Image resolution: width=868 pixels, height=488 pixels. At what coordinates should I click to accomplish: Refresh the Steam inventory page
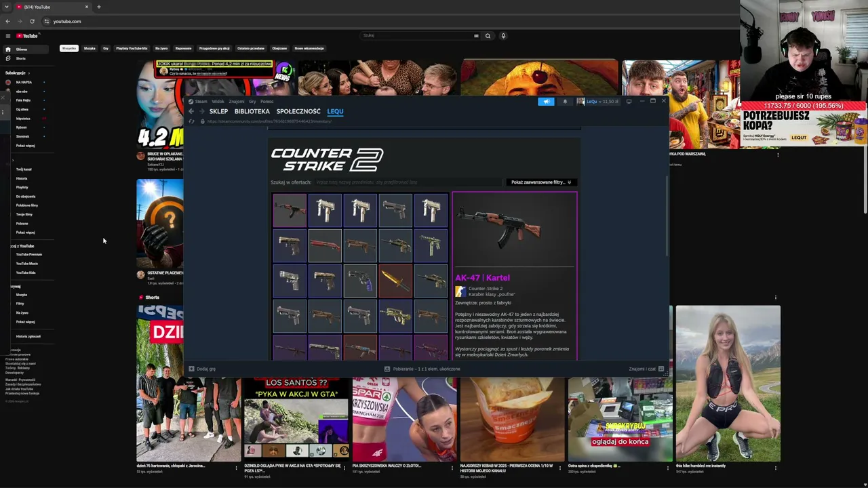(192, 121)
